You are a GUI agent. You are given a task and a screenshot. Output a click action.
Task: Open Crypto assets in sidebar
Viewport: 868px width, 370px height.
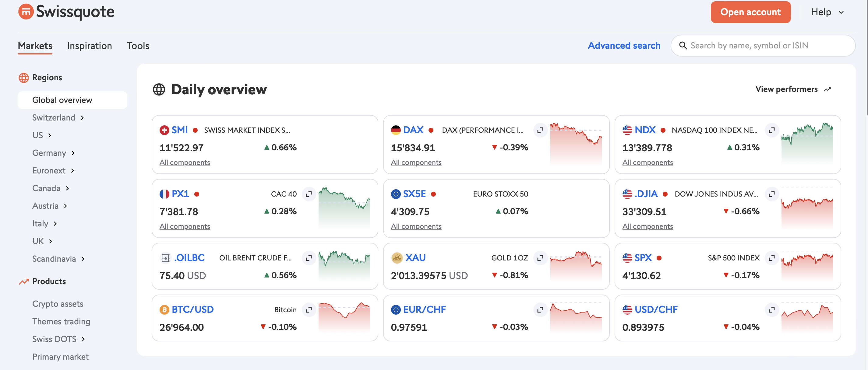(58, 304)
